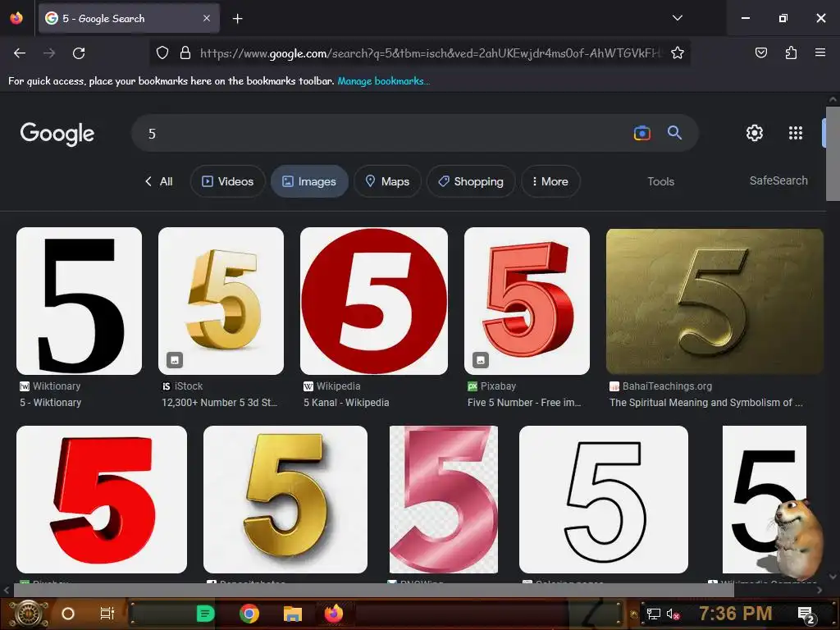Select the Images results tab
The height and width of the screenshot is (630, 840).
pyautogui.click(x=309, y=181)
